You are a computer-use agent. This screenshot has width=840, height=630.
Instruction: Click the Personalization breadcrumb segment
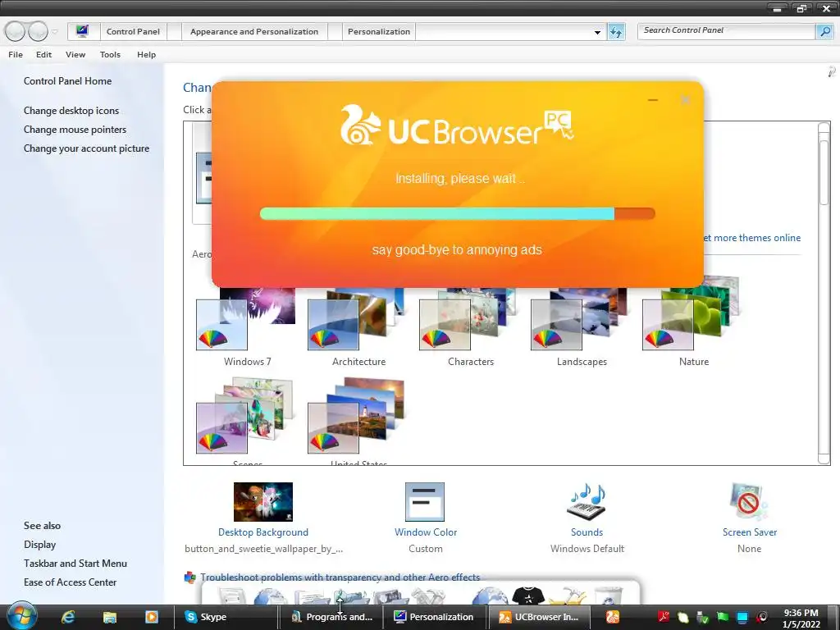379,32
